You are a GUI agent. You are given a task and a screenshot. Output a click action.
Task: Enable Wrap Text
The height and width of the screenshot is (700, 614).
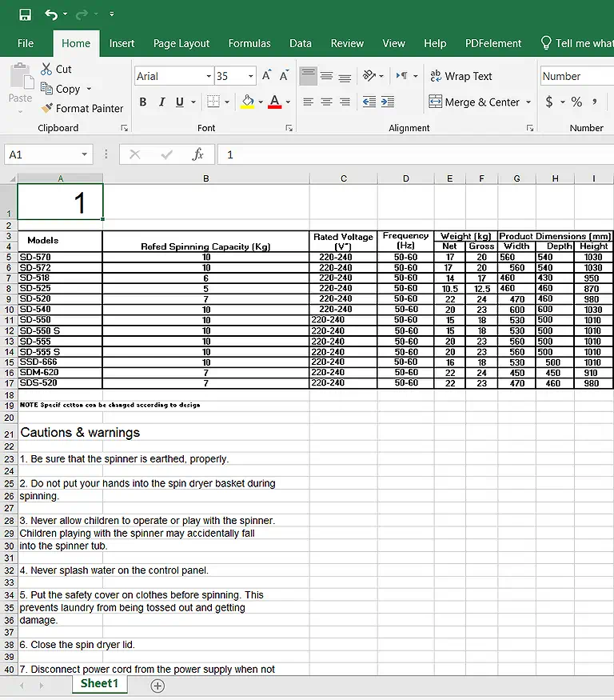pos(461,76)
